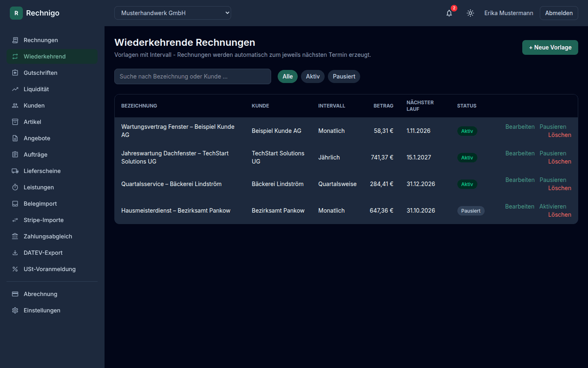
Task: Toggle light theme with sun icon
Action: click(x=470, y=13)
